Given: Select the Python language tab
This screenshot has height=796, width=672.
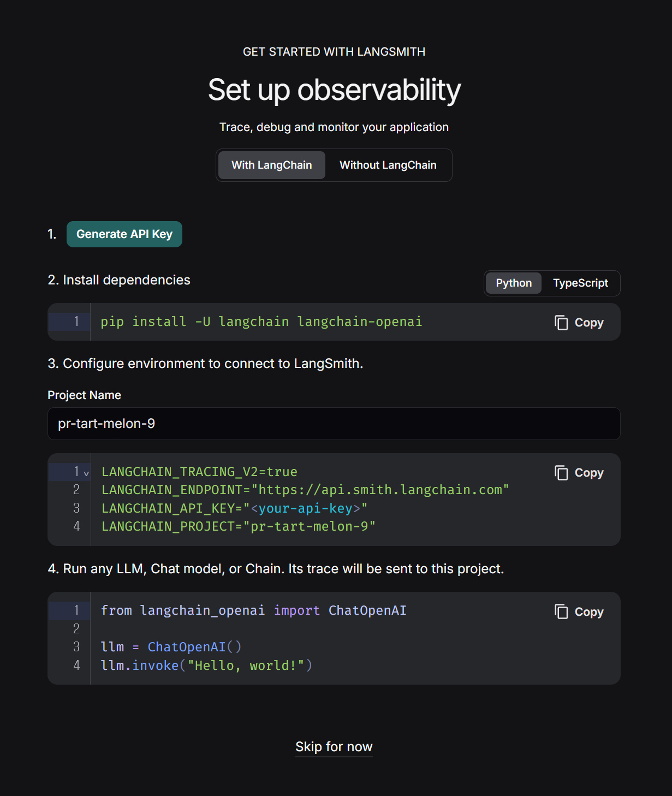Looking at the screenshot, I should (x=514, y=283).
